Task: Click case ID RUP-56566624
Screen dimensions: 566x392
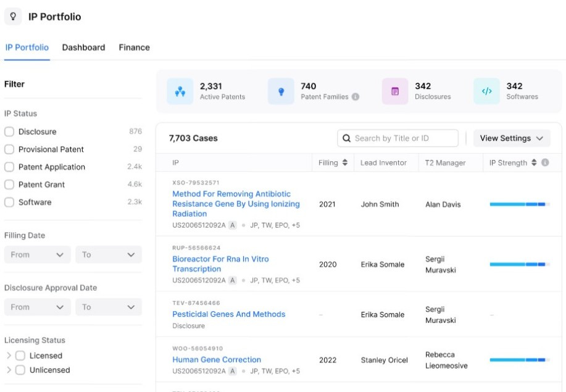Action: click(196, 248)
